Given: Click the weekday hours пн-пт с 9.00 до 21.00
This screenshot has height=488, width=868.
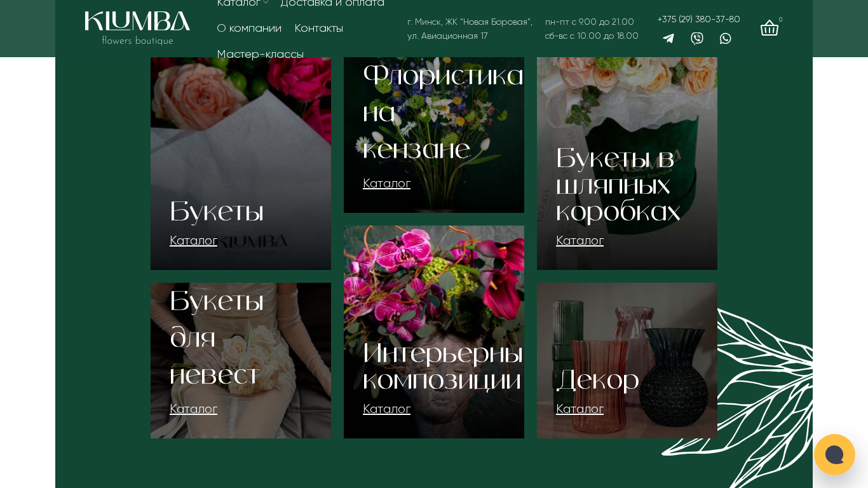Looking at the screenshot, I should [590, 22].
